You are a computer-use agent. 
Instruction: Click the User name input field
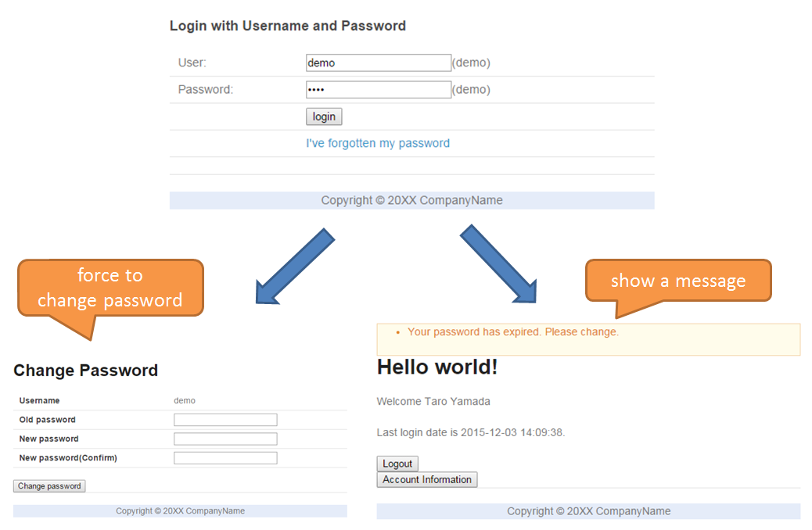(x=379, y=63)
